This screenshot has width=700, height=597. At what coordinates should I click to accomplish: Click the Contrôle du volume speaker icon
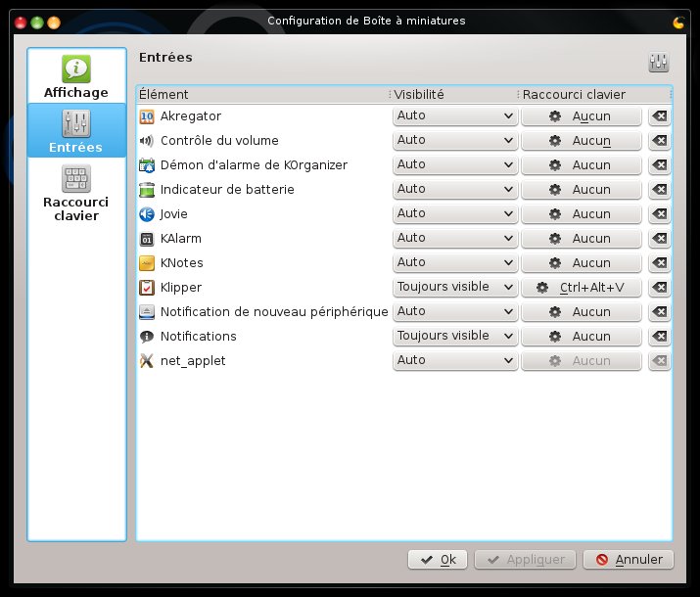[x=147, y=141]
